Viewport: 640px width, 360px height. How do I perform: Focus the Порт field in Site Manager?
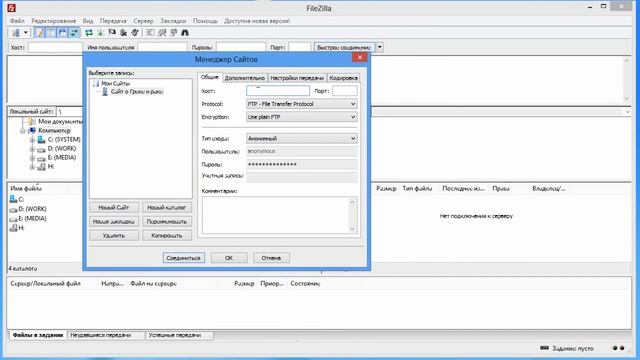(345, 91)
